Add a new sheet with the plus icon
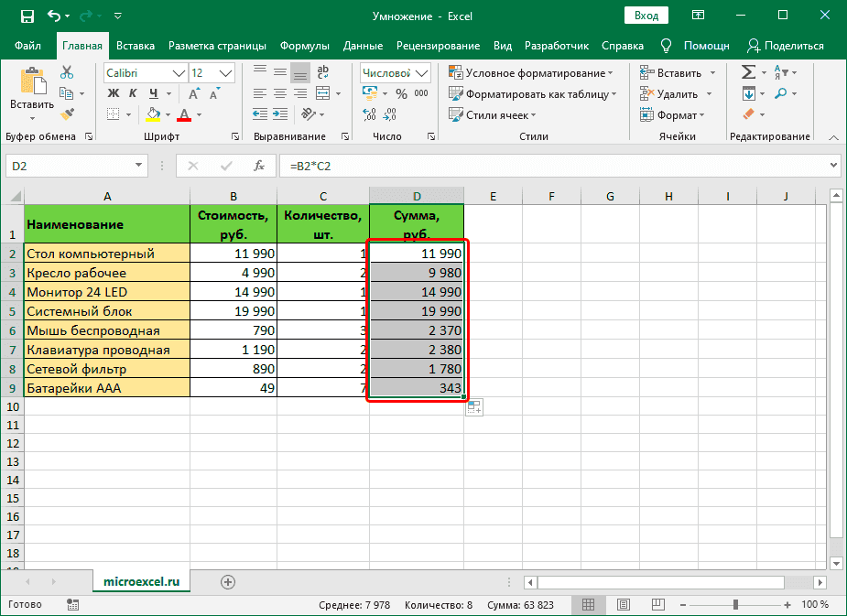Screen dimensions: 847x616 click(228, 581)
